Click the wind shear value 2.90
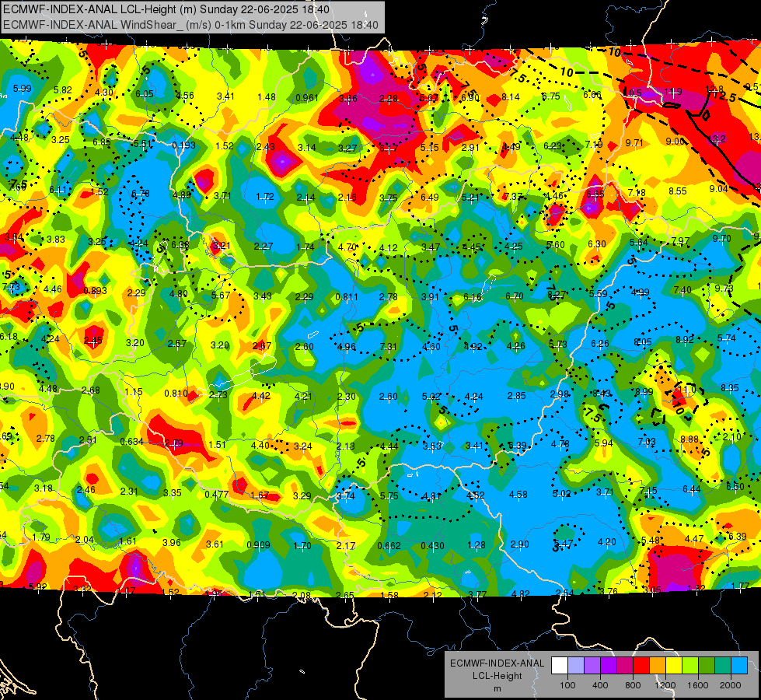The width and height of the screenshot is (761, 700). (x=520, y=544)
